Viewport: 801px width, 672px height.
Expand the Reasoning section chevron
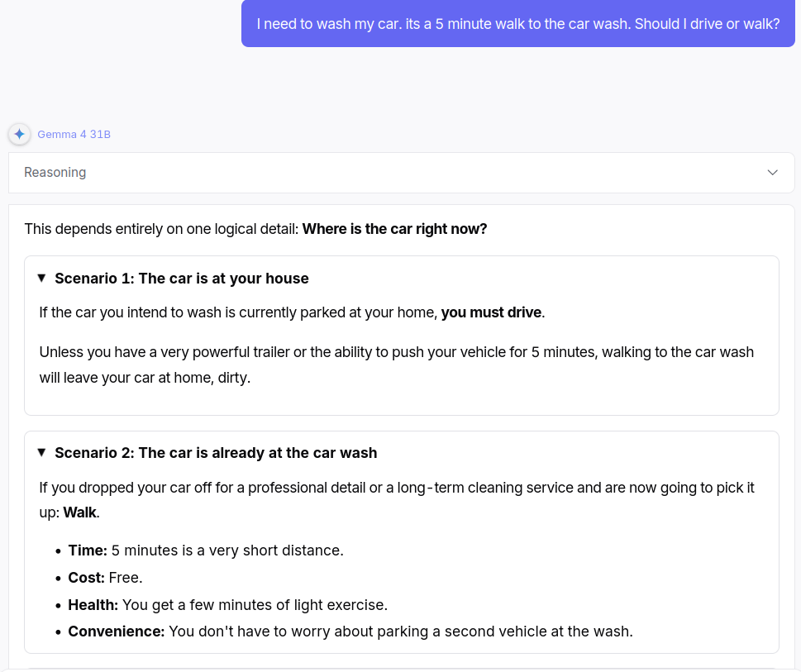pos(772,173)
